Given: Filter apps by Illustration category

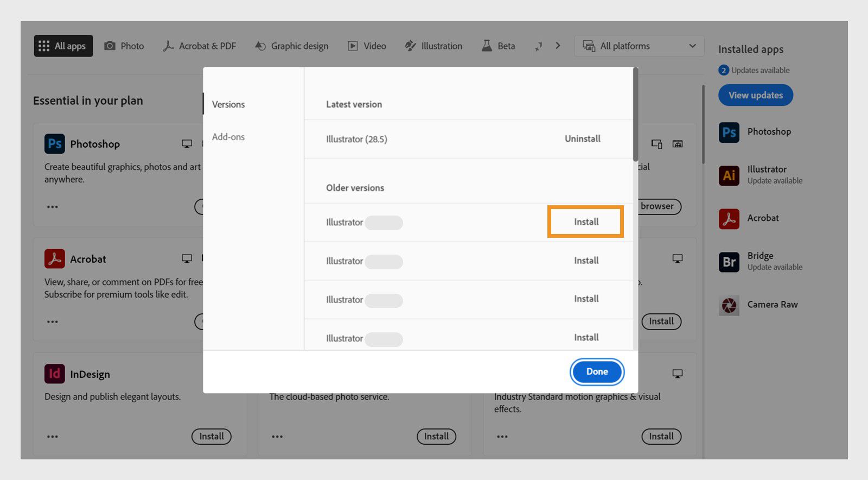Looking at the screenshot, I should click(x=433, y=46).
